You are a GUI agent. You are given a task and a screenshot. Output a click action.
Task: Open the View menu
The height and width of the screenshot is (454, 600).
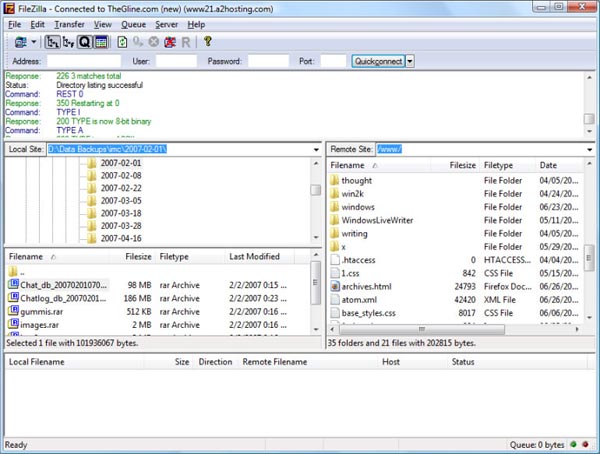pyautogui.click(x=103, y=24)
